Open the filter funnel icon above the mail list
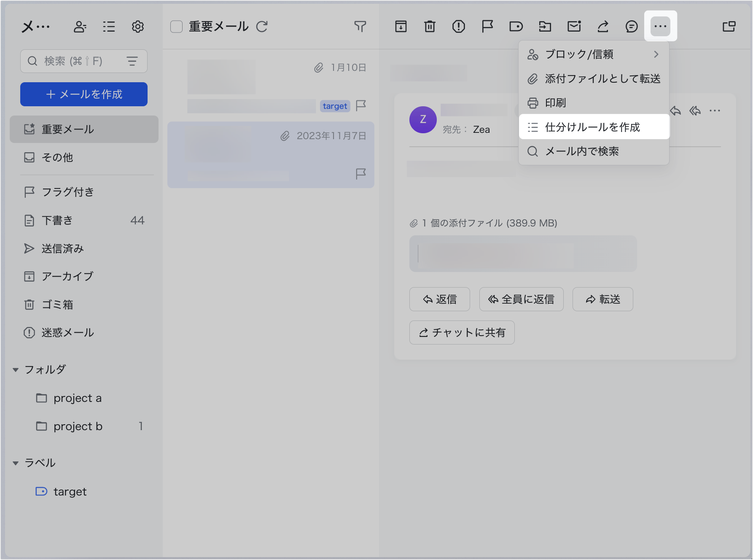 pos(360,27)
